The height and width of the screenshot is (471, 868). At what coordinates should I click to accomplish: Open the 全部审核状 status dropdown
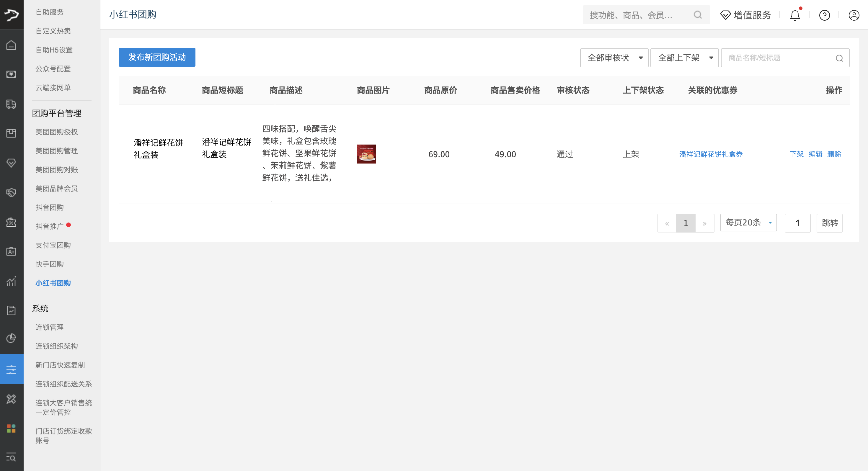coord(614,58)
